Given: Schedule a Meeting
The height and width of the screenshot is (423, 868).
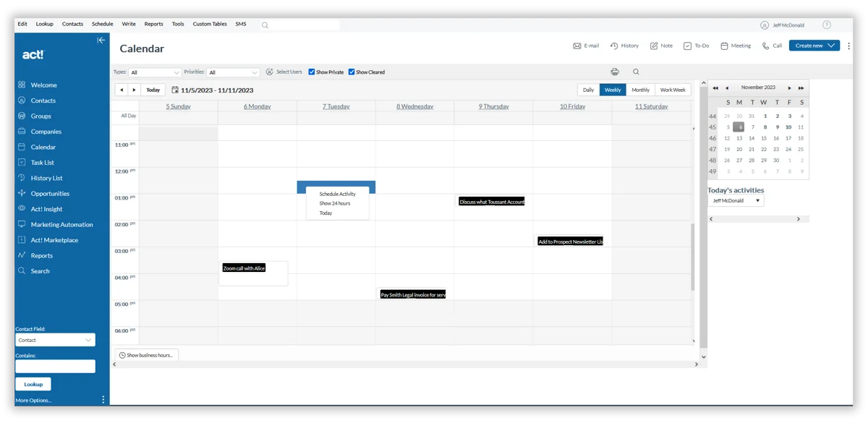Looking at the screenshot, I should (x=736, y=46).
